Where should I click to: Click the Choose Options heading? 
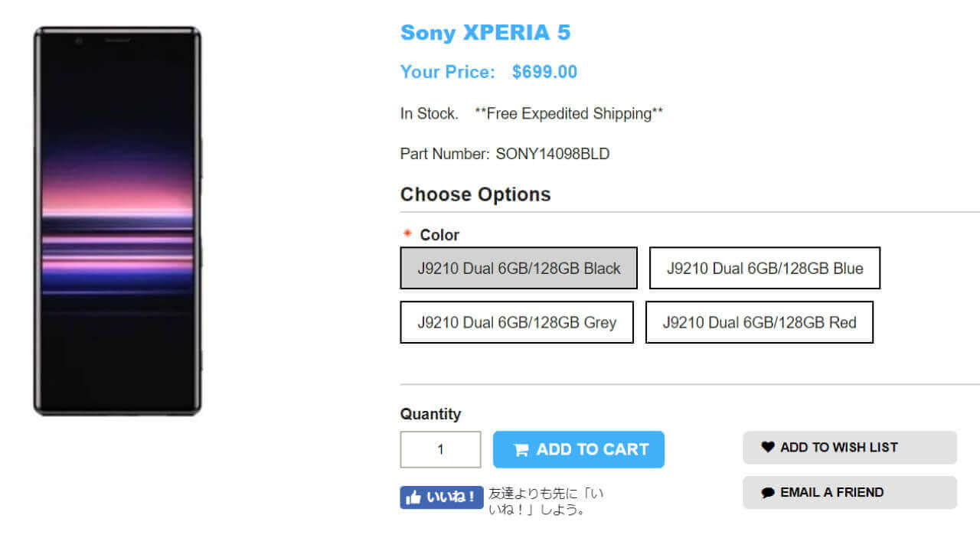(x=475, y=194)
